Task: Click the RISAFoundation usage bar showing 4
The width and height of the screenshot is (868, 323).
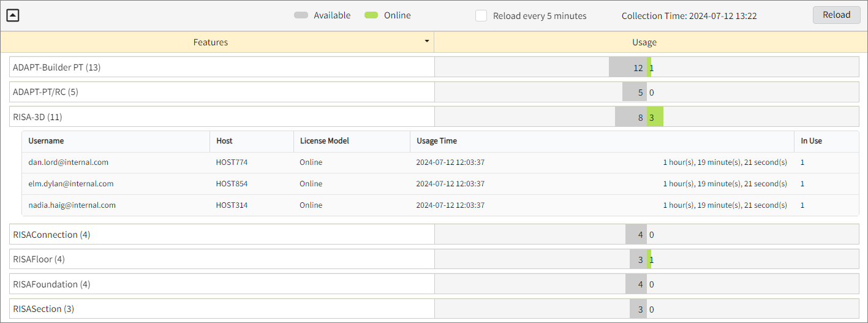Action: [x=636, y=284]
